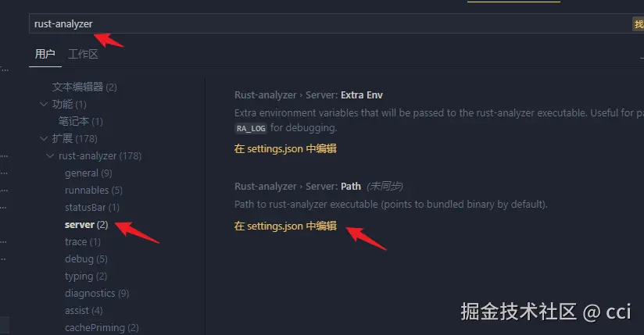Open the typing (2) settings category
The width and height of the screenshot is (644, 335).
click(86, 276)
